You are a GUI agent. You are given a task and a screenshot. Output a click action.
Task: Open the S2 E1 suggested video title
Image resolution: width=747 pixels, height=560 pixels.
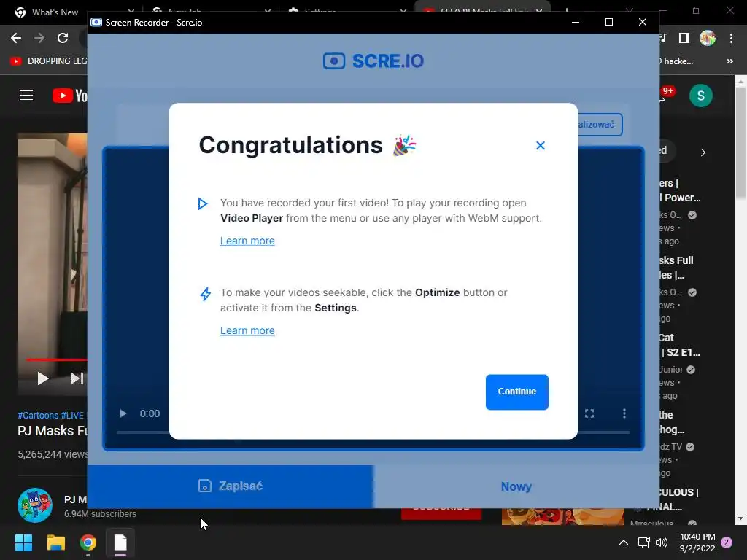tap(680, 345)
